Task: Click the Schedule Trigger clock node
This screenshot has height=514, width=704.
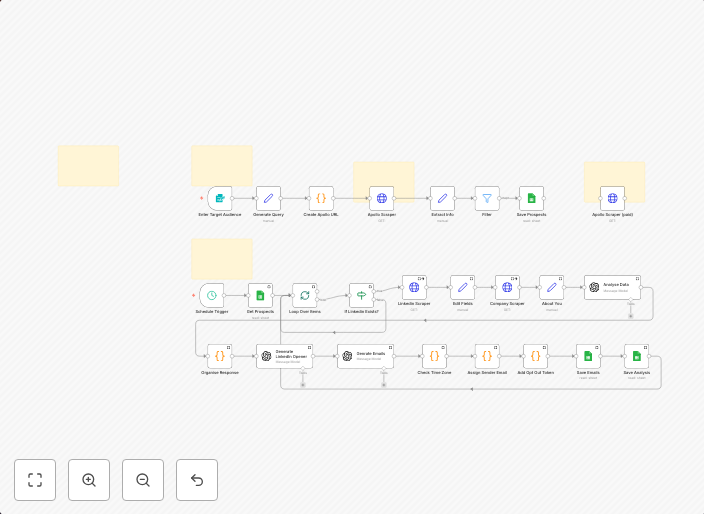Action: (x=212, y=295)
